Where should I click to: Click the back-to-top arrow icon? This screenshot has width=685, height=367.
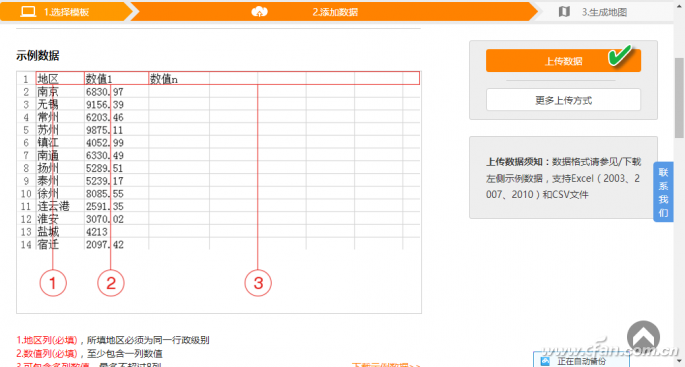tap(643, 337)
